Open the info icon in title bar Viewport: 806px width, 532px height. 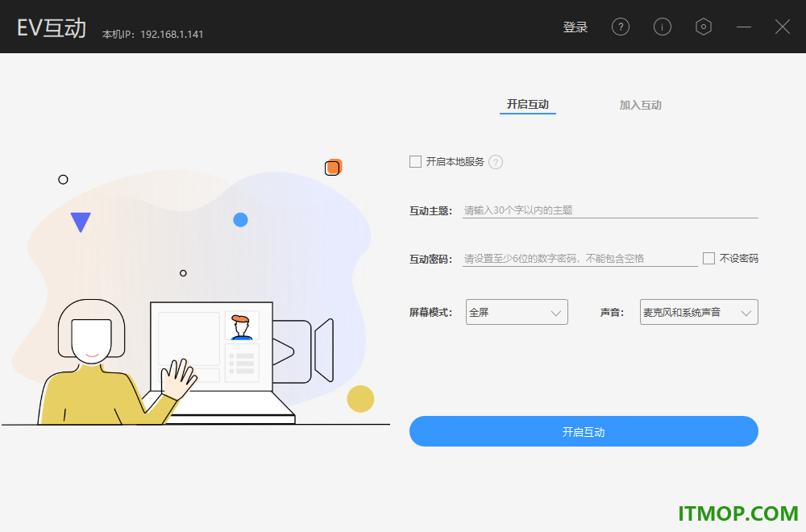662,27
